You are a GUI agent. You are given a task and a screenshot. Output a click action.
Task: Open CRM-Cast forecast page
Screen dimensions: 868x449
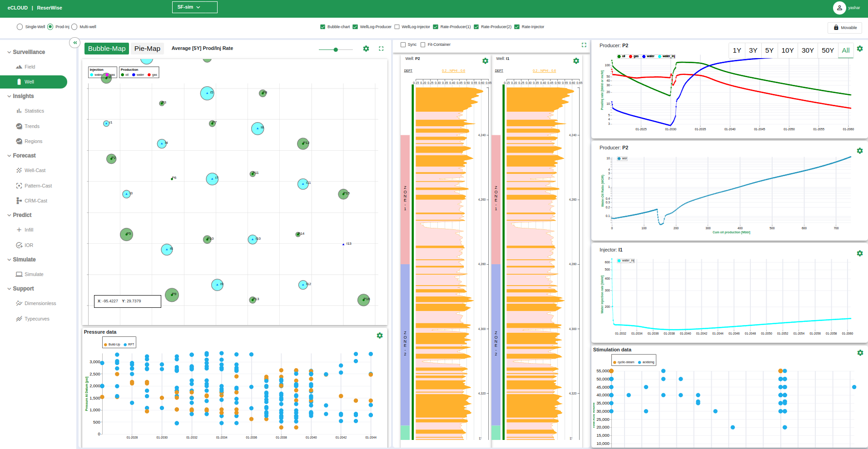click(32, 201)
